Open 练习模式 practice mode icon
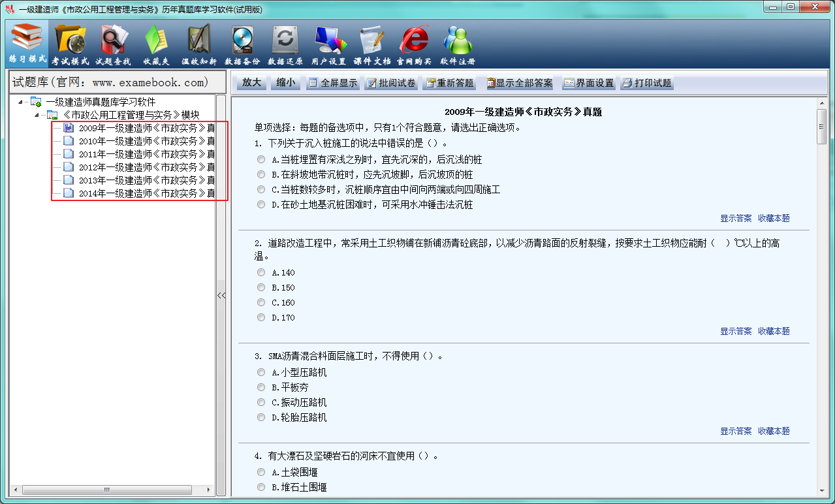The height and width of the screenshot is (504, 835). [x=27, y=44]
